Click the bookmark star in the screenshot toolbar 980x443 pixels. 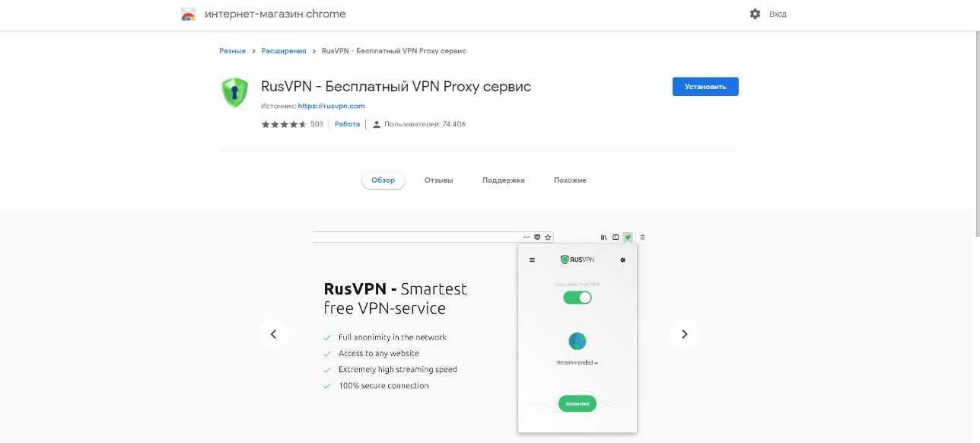click(548, 237)
